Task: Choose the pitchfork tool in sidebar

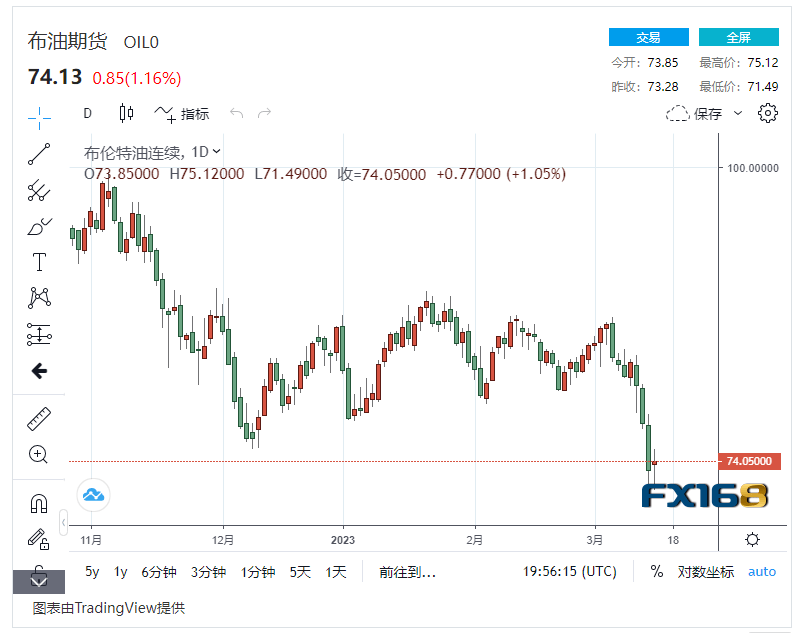Action: pyautogui.click(x=39, y=189)
